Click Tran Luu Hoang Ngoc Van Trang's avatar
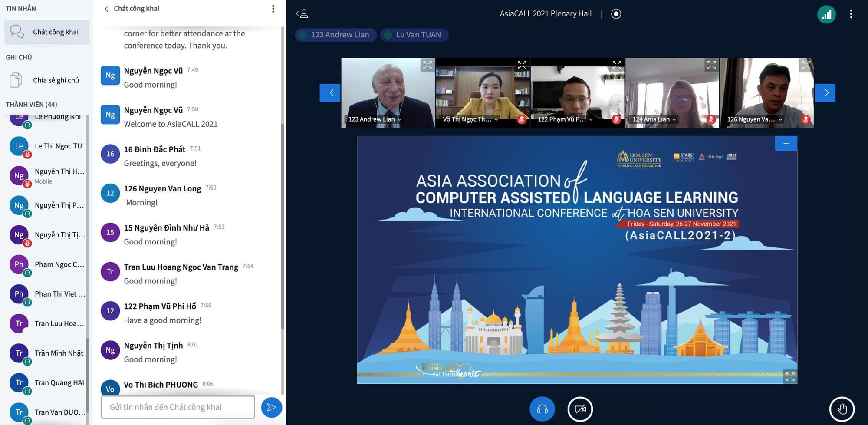Viewport: 868px width, 425px height. (110, 272)
